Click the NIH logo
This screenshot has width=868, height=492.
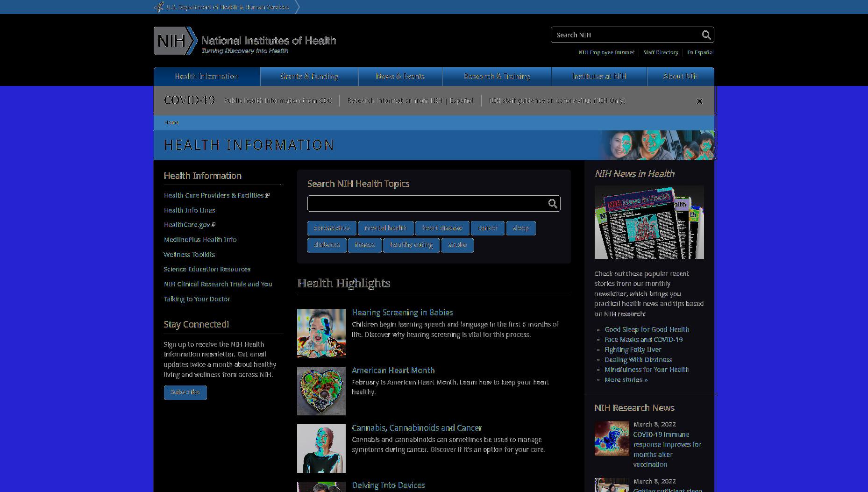tap(245, 41)
